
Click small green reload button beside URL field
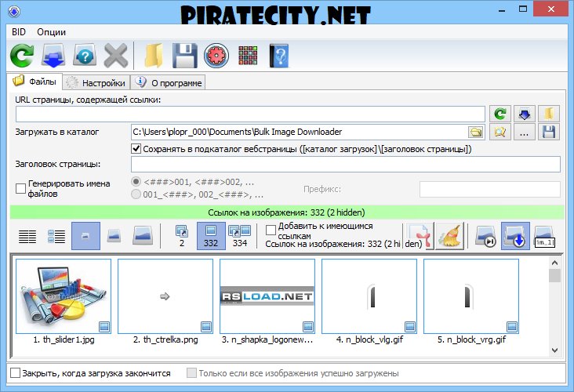(500, 114)
